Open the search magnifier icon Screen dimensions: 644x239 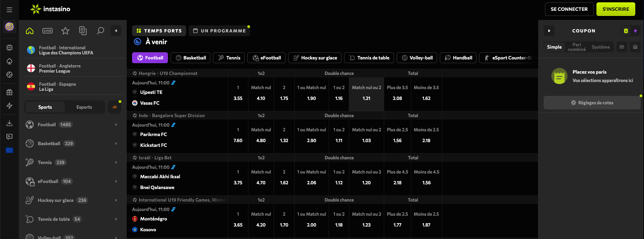pyautogui.click(x=100, y=31)
